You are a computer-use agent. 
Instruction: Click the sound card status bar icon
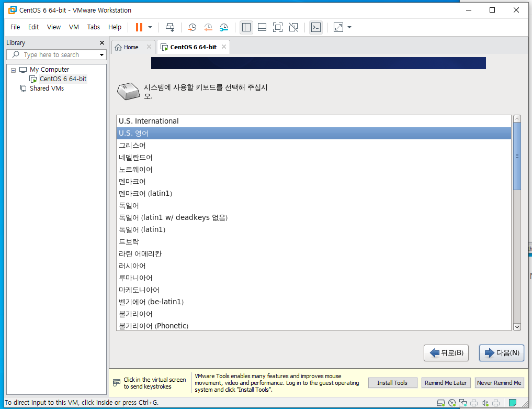coord(485,403)
